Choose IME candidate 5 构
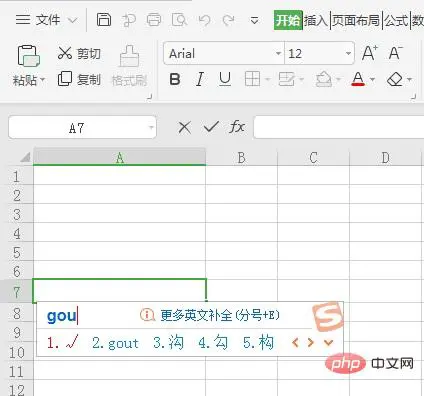 click(x=259, y=342)
